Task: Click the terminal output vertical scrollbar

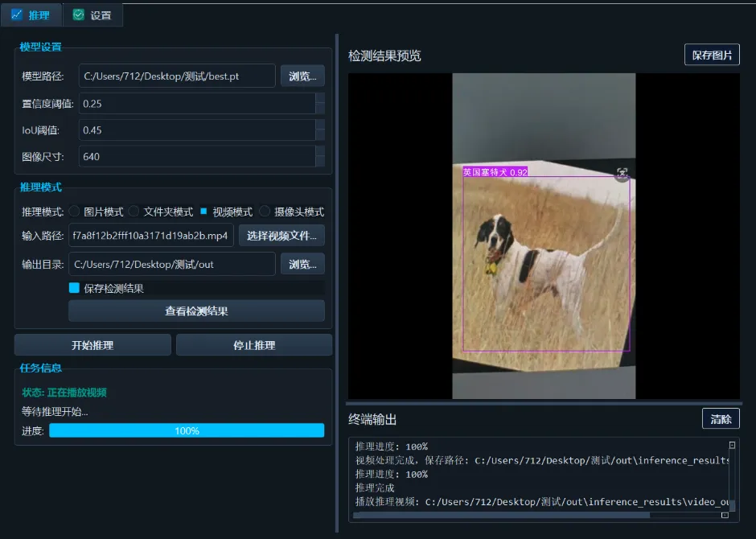Action: (732, 504)
